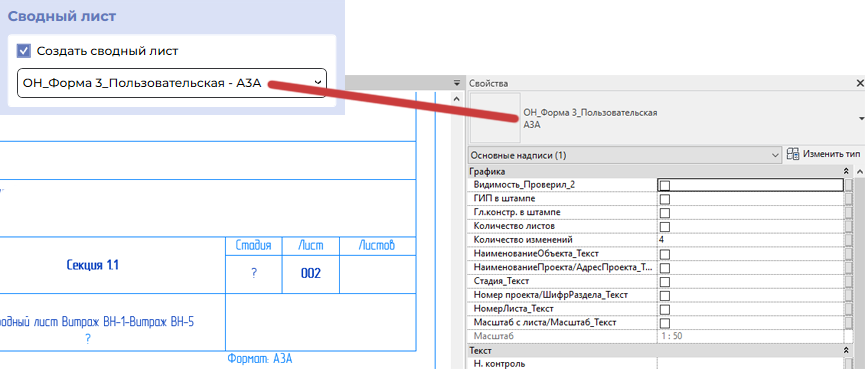The width and height of the screenshot is (865, 369).
Task: Open Основные надписи (1) filter dropdown
Action: click(x=624, y=155)
